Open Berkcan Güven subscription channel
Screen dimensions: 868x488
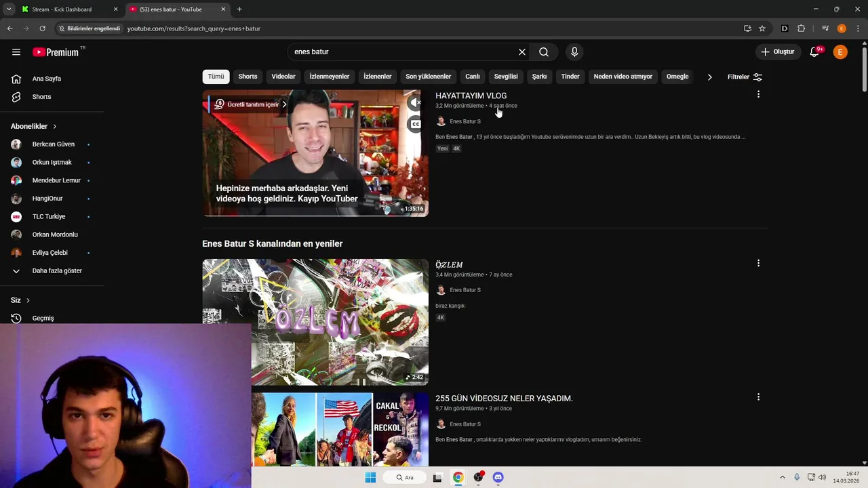click(x=54, y=144)
